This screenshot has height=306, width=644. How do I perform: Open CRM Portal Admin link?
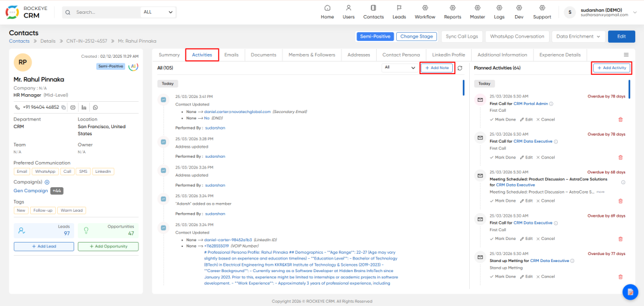tap(531, 104)
